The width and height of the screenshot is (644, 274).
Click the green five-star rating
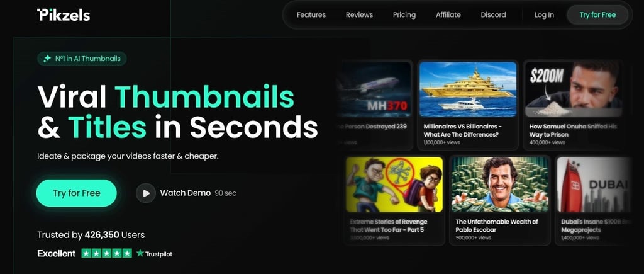pos(106,253)
